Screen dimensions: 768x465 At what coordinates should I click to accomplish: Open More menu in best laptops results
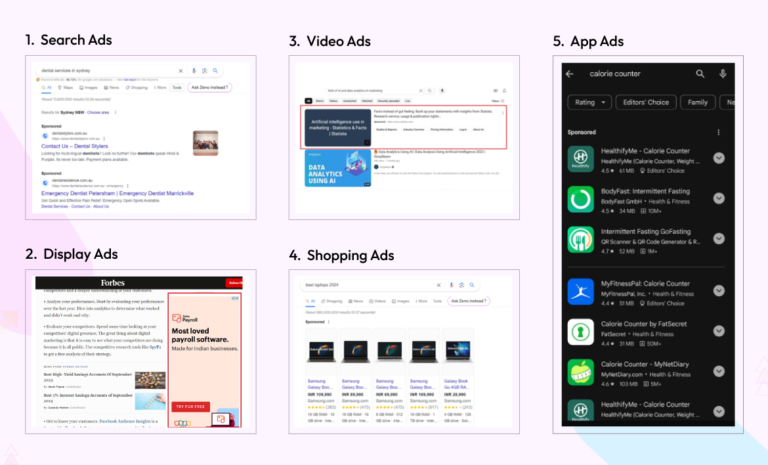point(421,301)
